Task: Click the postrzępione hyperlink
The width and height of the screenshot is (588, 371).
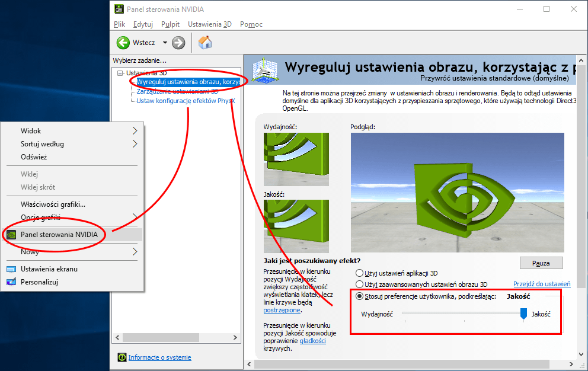Action: [x=282, y=310]
